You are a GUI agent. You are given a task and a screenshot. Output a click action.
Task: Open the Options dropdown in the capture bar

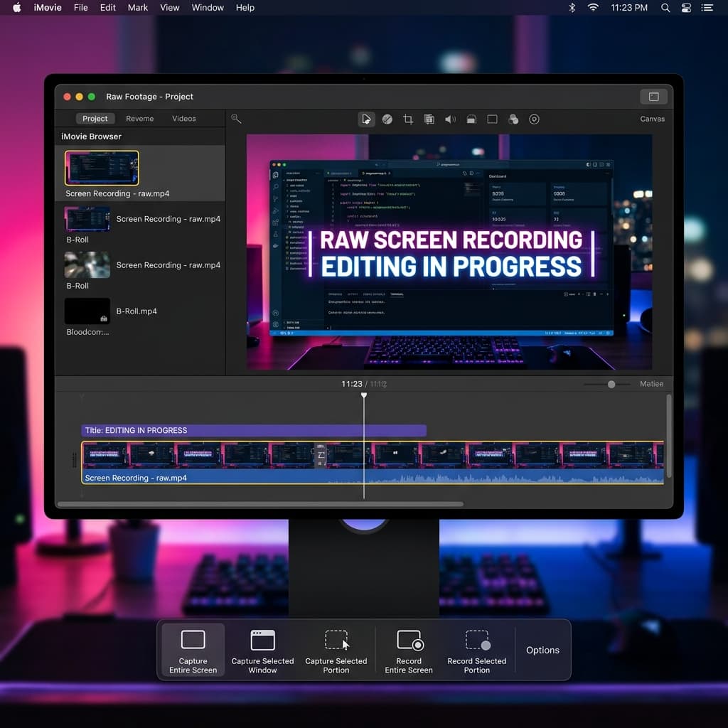pyautogui.click(x=542, y=650)
